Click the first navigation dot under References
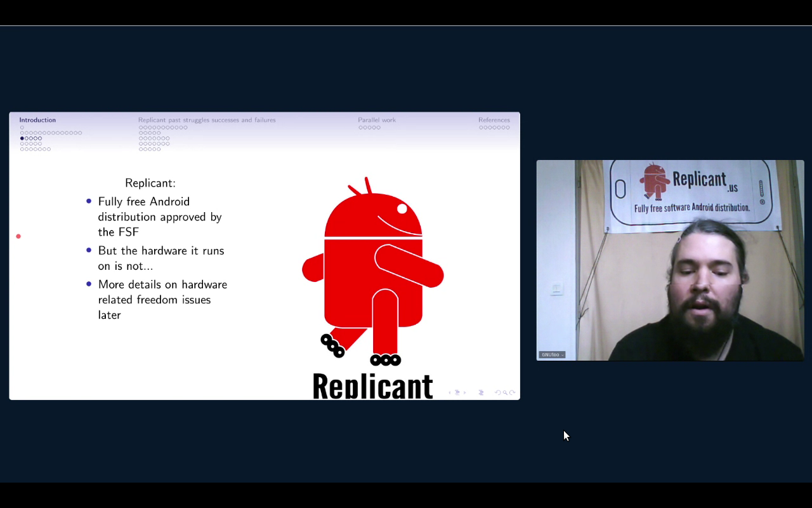 (x=481, y=128)
